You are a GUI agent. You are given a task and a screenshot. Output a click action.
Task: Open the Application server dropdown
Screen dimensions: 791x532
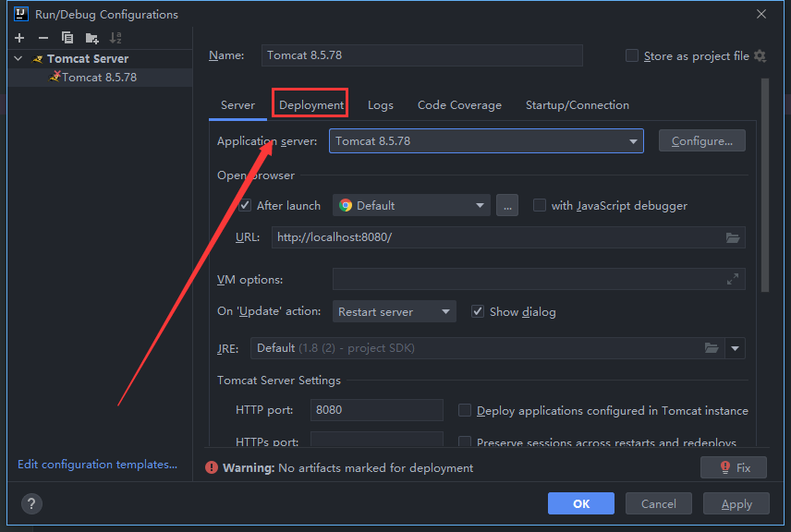486,140
